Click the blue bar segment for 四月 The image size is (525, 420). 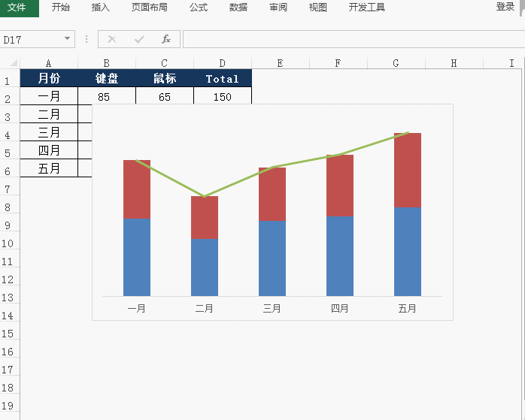340,256
